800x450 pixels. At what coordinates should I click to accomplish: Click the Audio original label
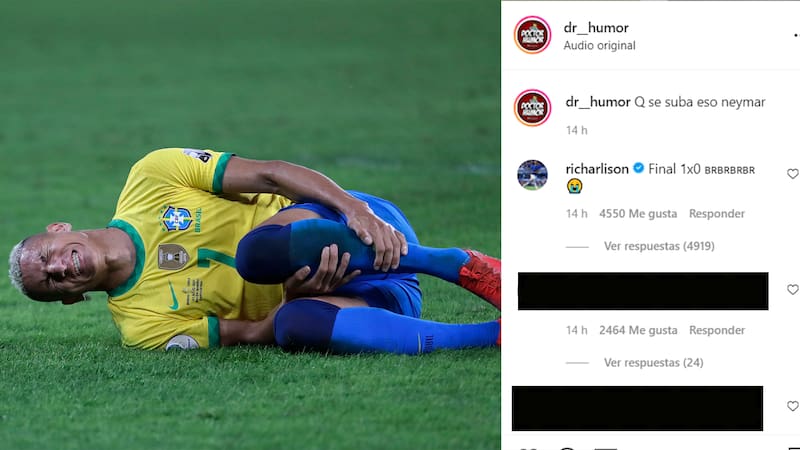pyautogui.click(x=599, y=45)
